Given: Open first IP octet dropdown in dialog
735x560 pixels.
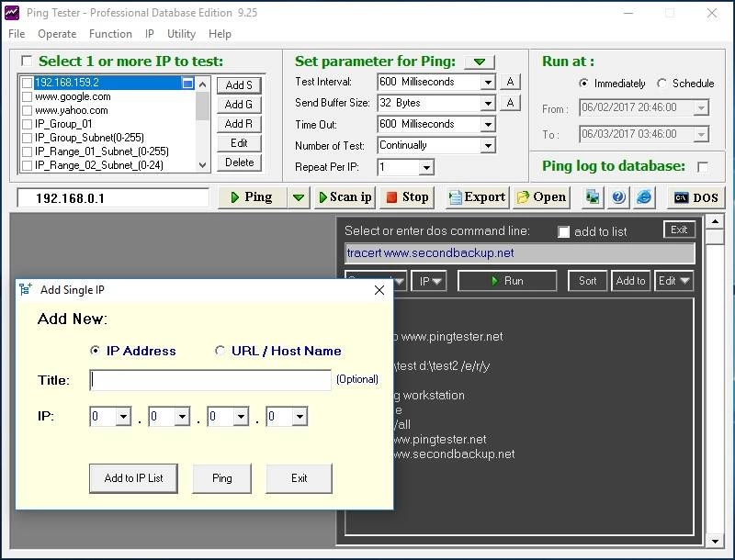Looking at the screenshot, I should (123, 416).
